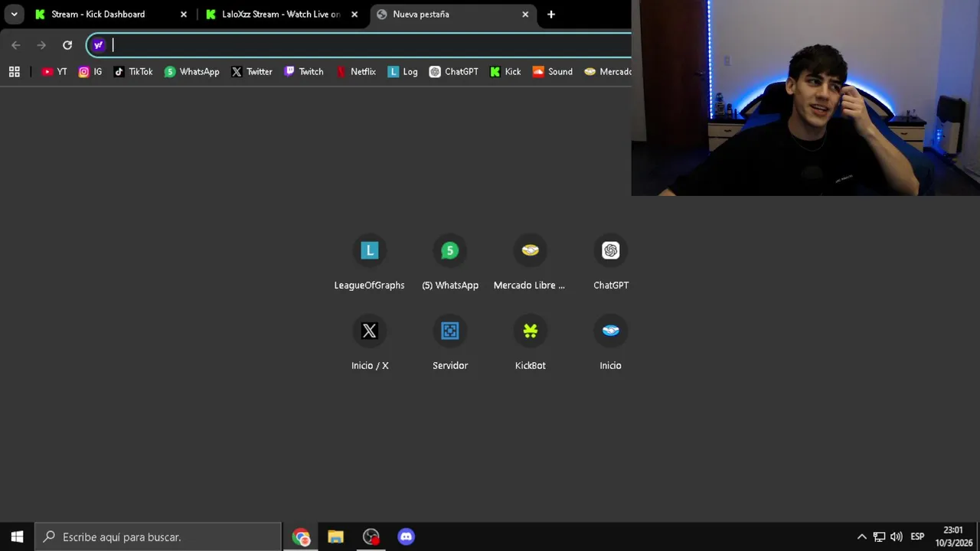Expand the tab search dropdown arrow
The image size is (980, 551).
pyautogui.click(x=14, y=14)
